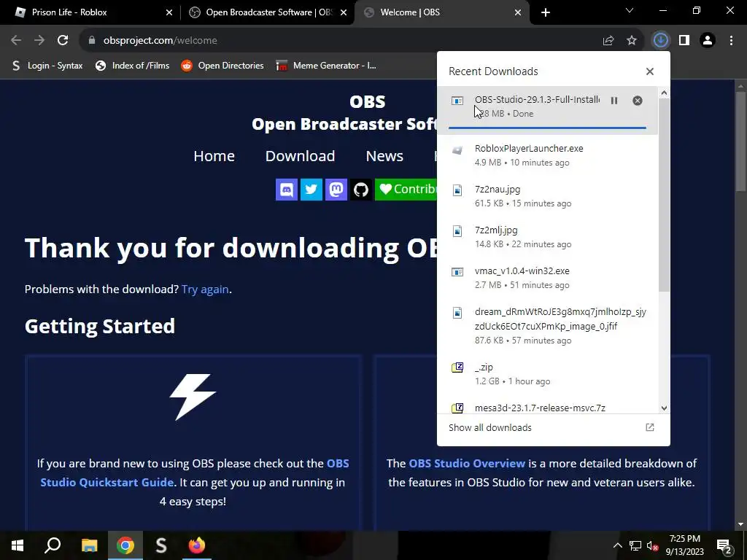Viewport: 747px width, 560px height.
Task: Show hidden system tray icons
Action: pyautogui.click(x=617, y=545)
